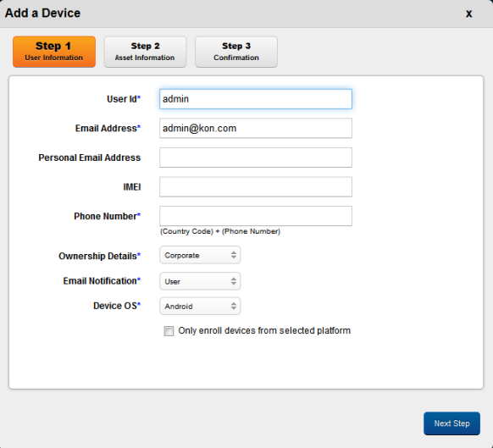Click the Corporate dropdown arrow icon
Viewport: 493px width, 448px height.
[233, 255]
